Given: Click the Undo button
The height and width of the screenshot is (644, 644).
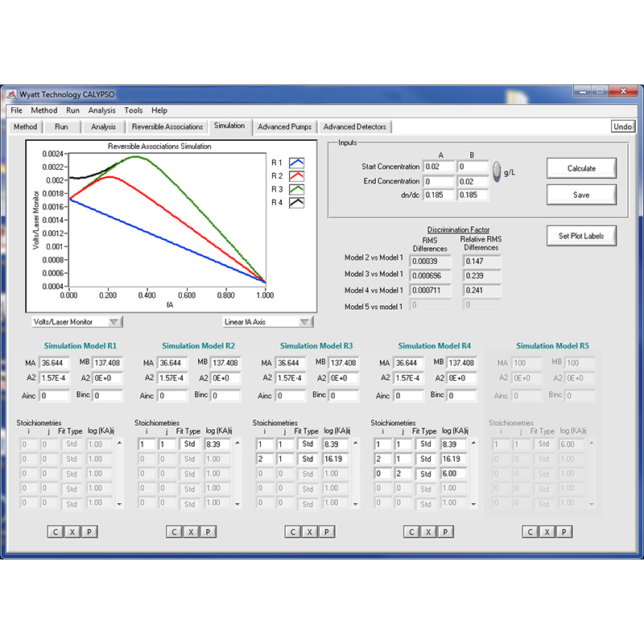Looking at the screenshot, I should coord(622,126).
